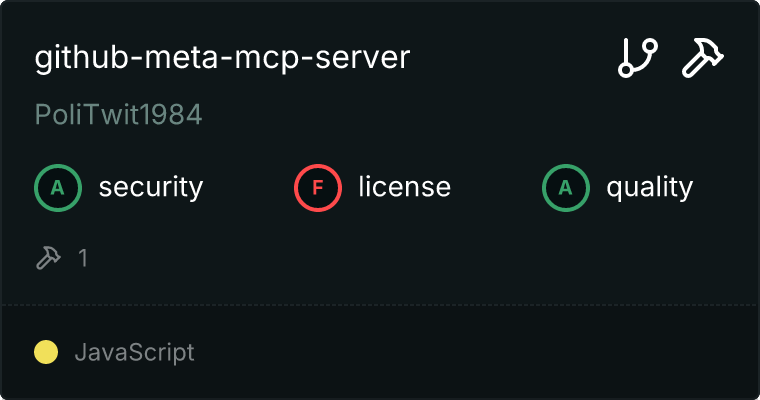The width and height of the screenshot is (760, 400).
Task: Open author PoliTwit1984's profile
Action: pyautogui.click(x=119, y=115)
